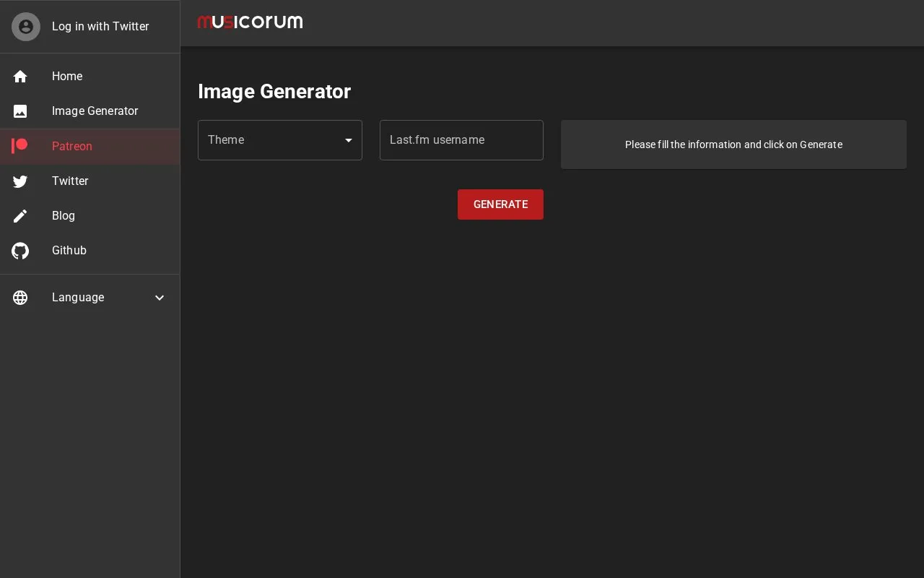Click Log in with Twitter
This screenshot has width=924, height=578.
[x=90, y=27]
